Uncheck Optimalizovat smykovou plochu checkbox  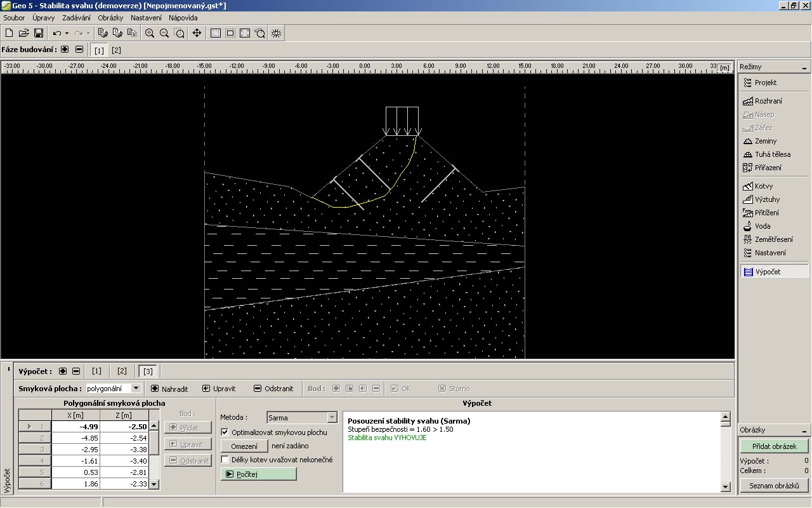(x=225, y=432)
